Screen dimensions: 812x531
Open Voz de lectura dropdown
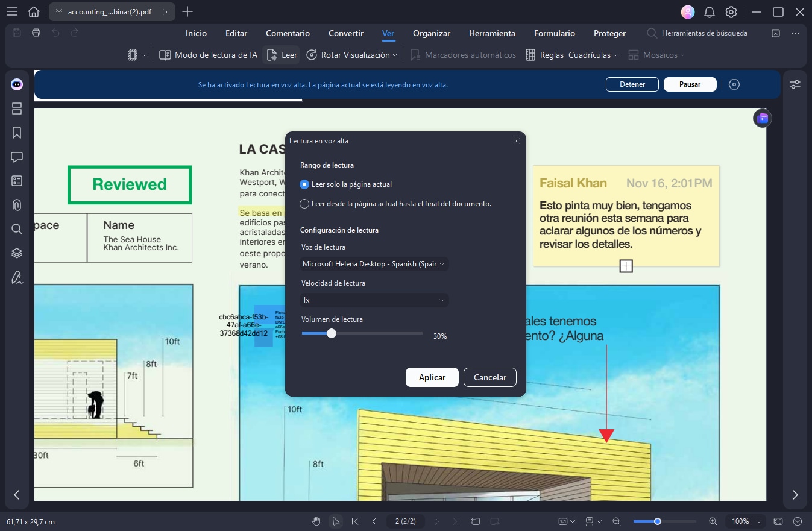374,264
